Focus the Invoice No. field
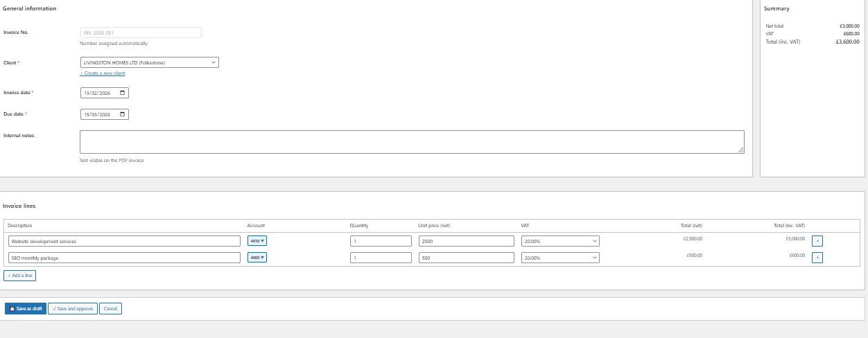868x338 pixels. [x=141, y=33]
